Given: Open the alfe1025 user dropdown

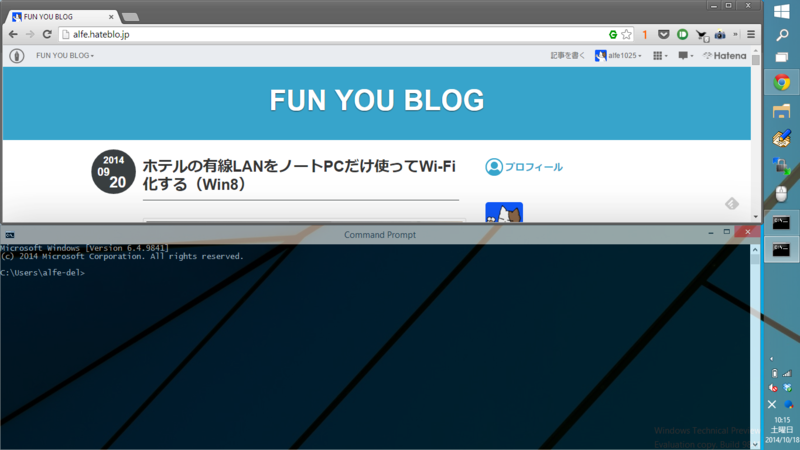Looking at the screenshot, I should pos(618,56).
